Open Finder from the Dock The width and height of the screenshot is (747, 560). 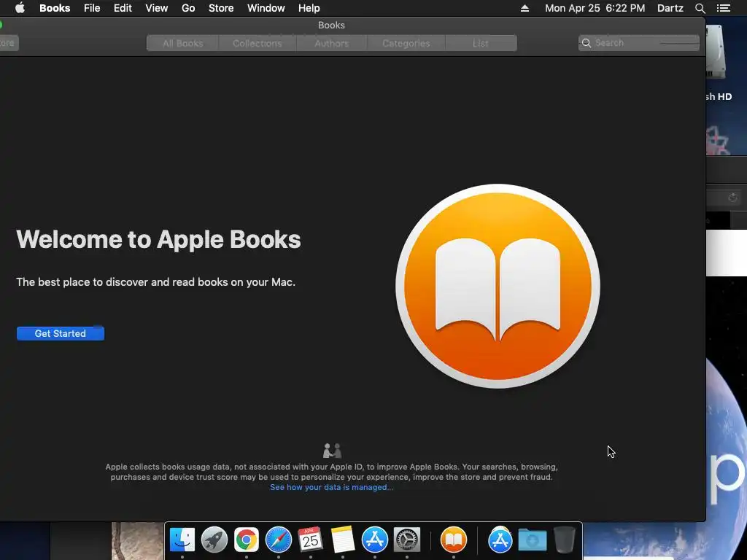182,540
